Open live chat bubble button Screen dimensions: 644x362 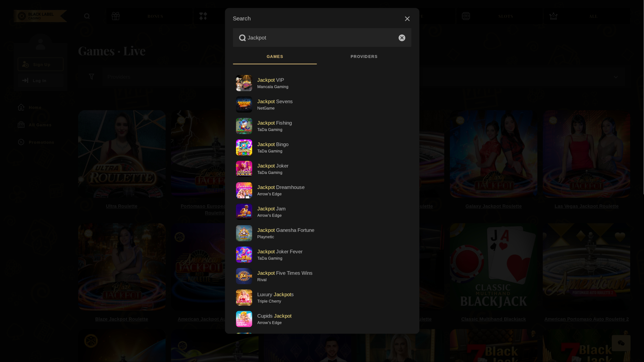621,343
